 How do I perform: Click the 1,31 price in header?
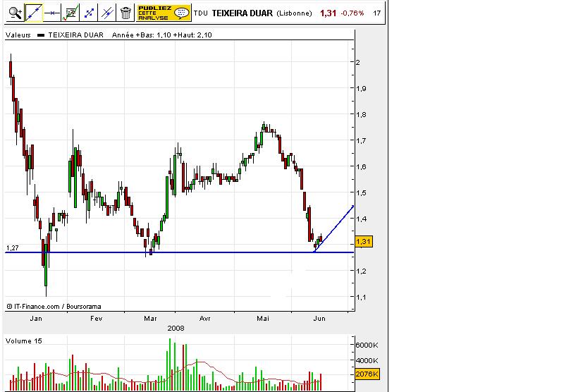click(328, 13)
